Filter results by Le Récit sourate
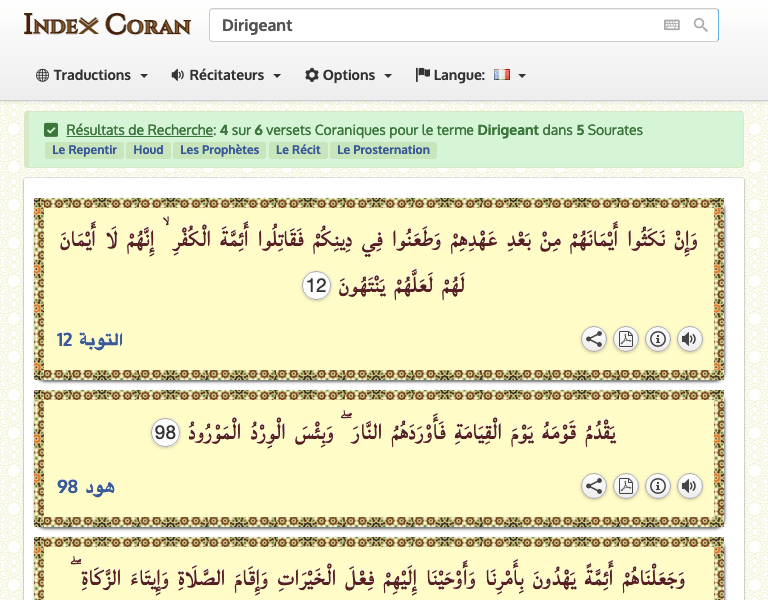The width and height of the screenshot is (768, 600). point(298,150)
